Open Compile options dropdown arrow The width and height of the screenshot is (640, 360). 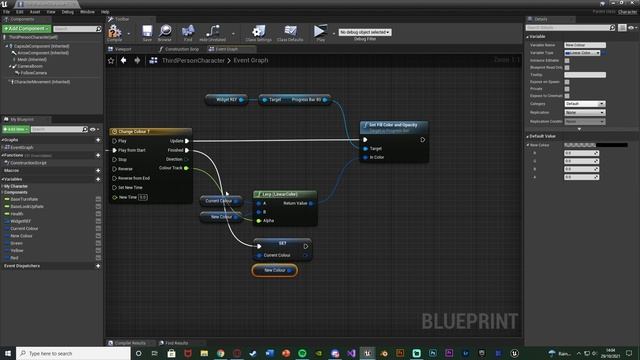pos(129,33)
